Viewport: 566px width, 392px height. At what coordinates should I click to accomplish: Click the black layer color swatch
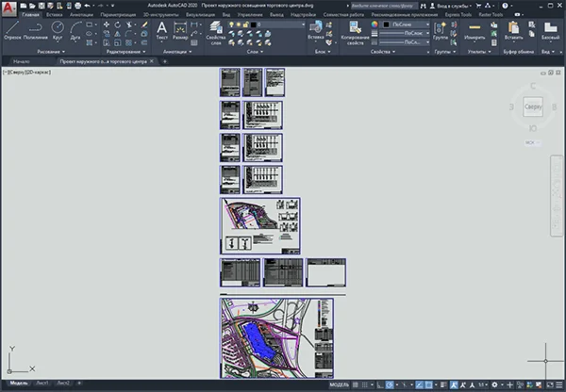point(254,24)
